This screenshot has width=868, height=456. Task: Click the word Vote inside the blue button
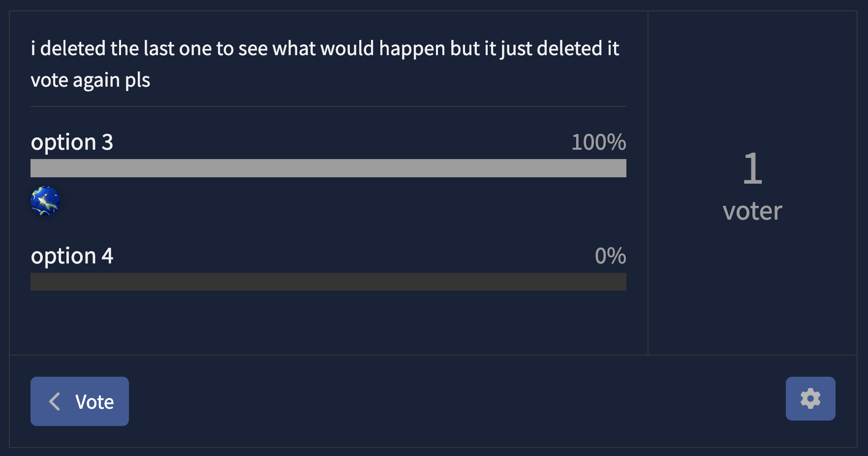[x=94, y=402]
